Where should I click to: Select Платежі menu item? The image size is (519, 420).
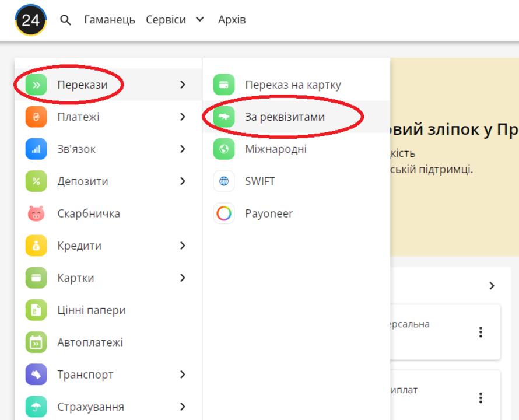tap(108, 117)
